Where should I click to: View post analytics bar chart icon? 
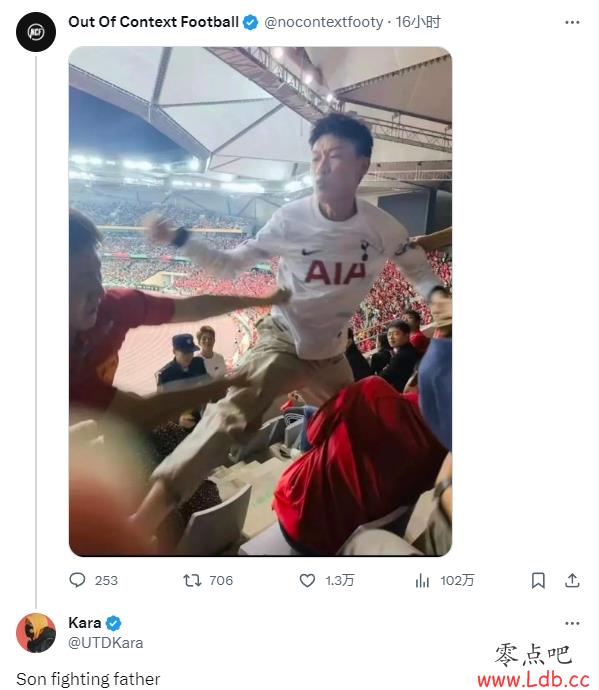(x=422, y=581)
